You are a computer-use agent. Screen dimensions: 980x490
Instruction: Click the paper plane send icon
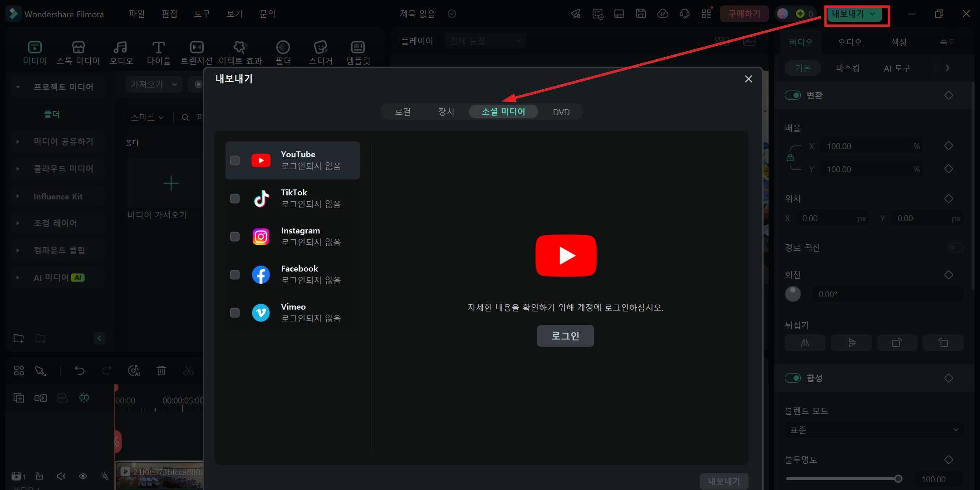tap(576, 14)
